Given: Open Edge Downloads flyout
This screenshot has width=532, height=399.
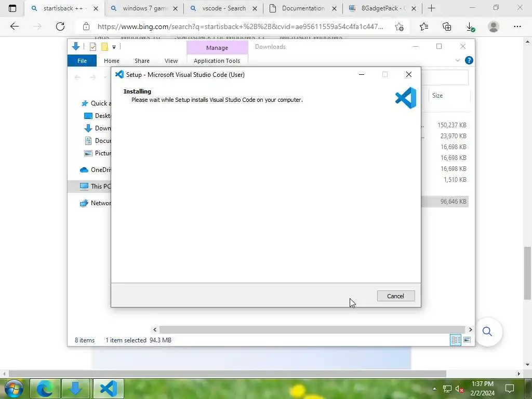Looking at the screenshot, I should pos(470,26).
